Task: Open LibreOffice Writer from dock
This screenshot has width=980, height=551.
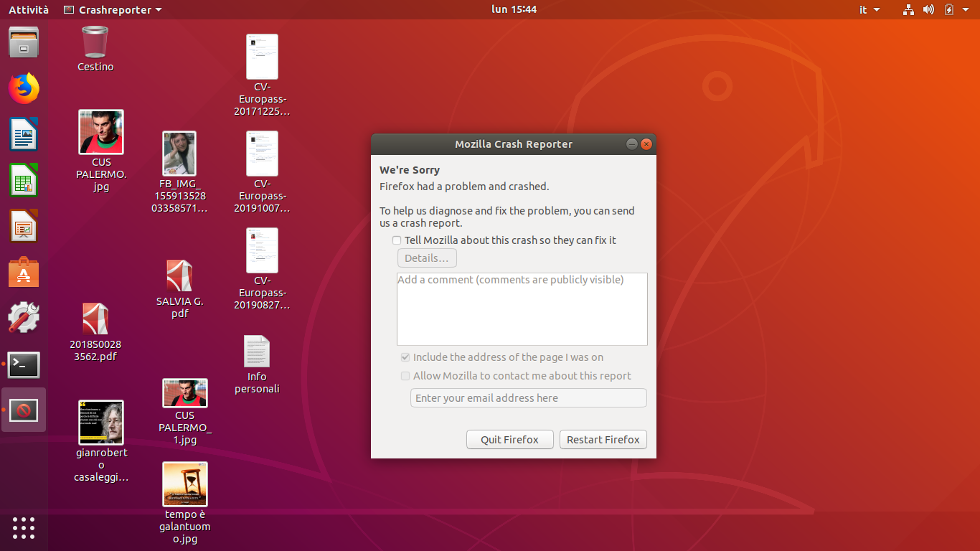Action: click(x=24, y=134)
